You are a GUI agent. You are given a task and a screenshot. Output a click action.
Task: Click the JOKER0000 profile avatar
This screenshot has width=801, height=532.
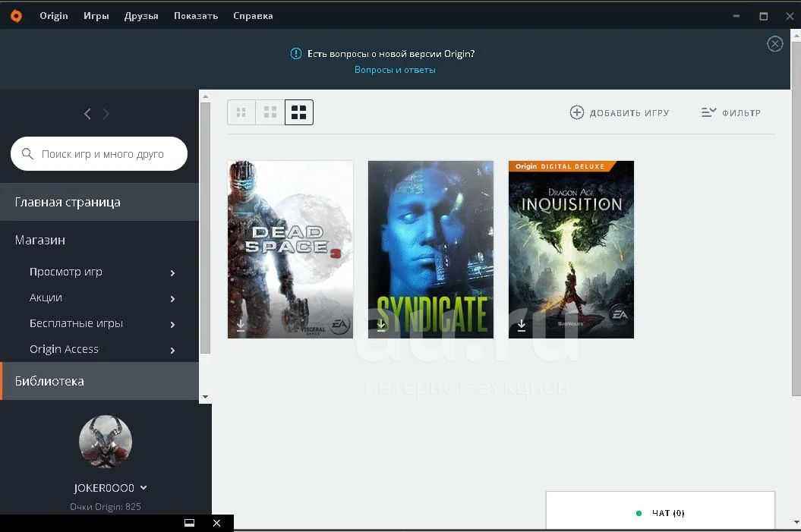pos(106,442)
